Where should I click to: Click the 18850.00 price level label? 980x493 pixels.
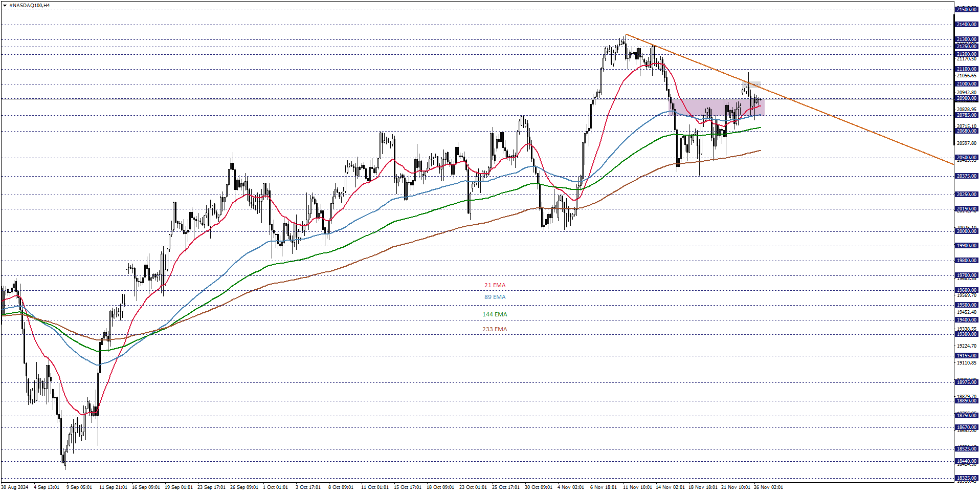(966, 401)
